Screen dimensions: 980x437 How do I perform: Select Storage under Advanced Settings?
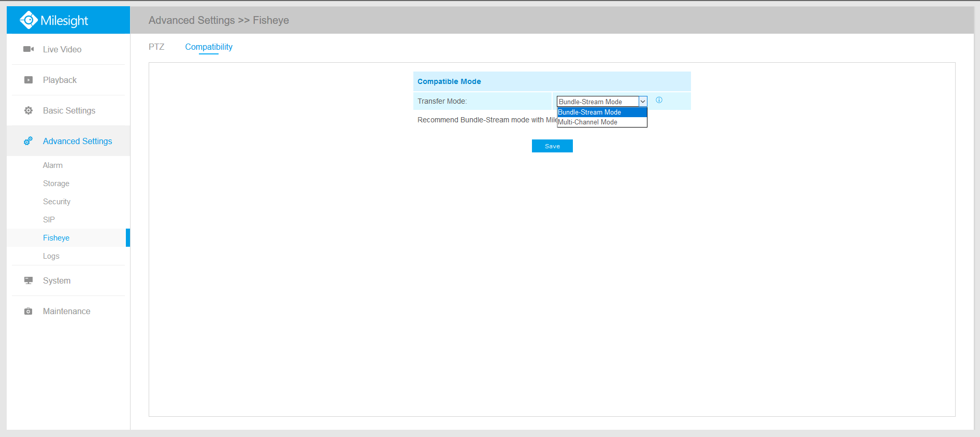point(56,184)
